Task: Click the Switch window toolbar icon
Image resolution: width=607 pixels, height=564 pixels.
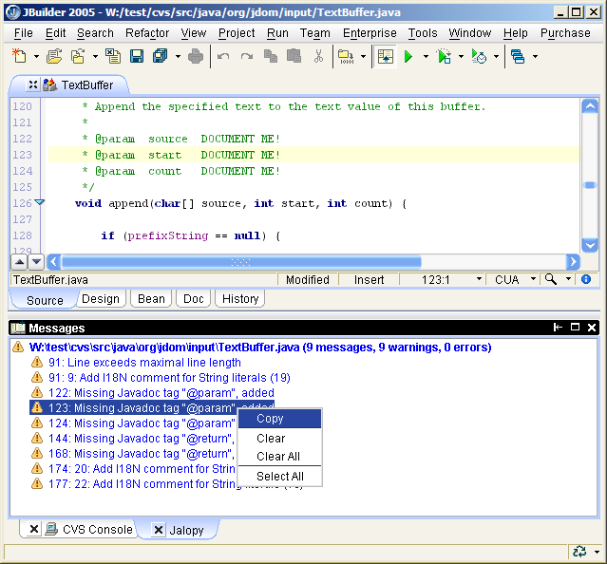Action: tap(518, 57)
